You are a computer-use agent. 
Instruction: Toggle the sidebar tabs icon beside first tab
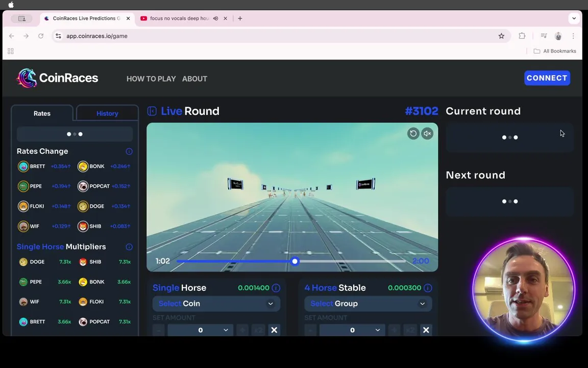(x=22, y=18)
